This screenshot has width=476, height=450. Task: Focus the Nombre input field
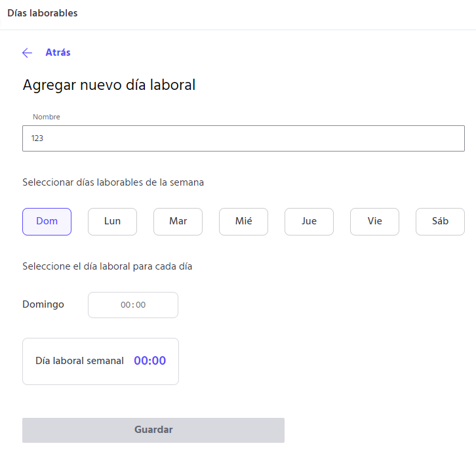(243, 138)
